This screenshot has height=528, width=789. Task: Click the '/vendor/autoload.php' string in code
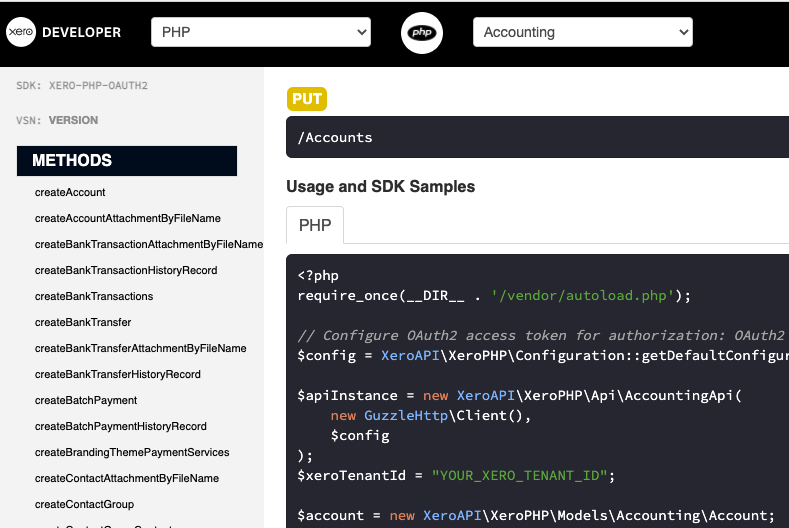point(583,295)
